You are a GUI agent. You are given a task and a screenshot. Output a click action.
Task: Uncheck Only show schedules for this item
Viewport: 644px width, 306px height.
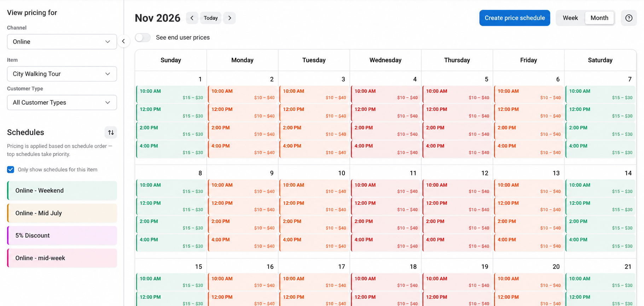tap(11, 170)
